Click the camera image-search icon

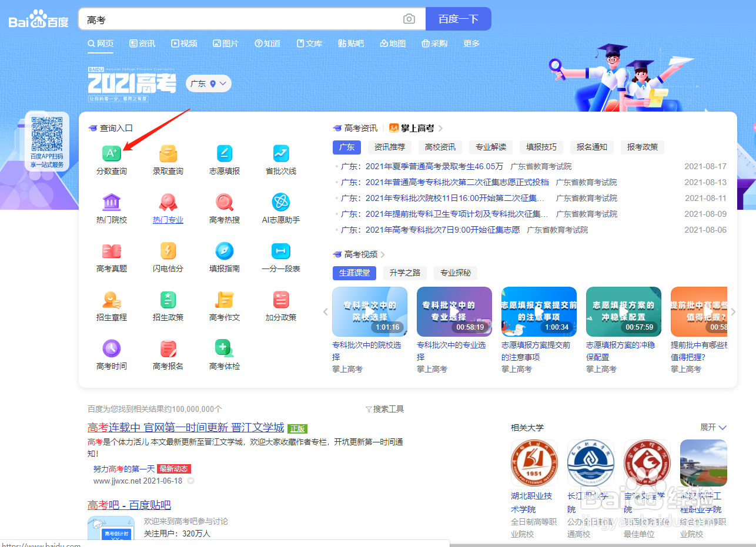(409, 19)
